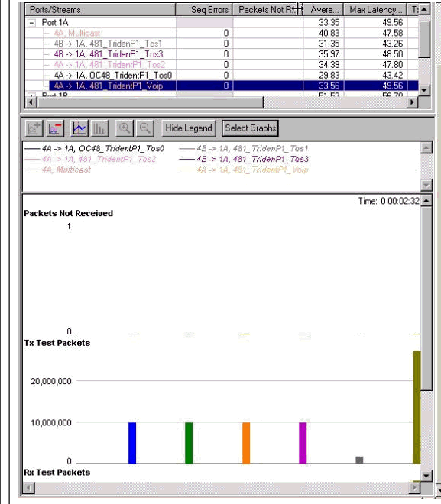Collapse the Port 1A tree node
Image resolution: width=441 pixels, height=504 pixels.
click(x=31, y=23)
